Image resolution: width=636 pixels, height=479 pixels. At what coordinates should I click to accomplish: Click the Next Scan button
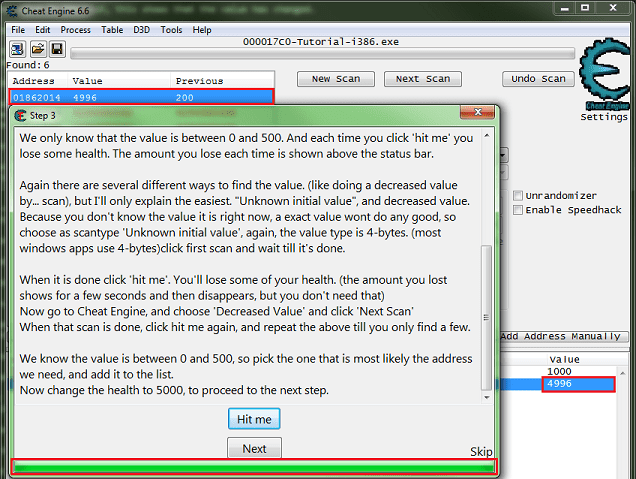point(423,79)
